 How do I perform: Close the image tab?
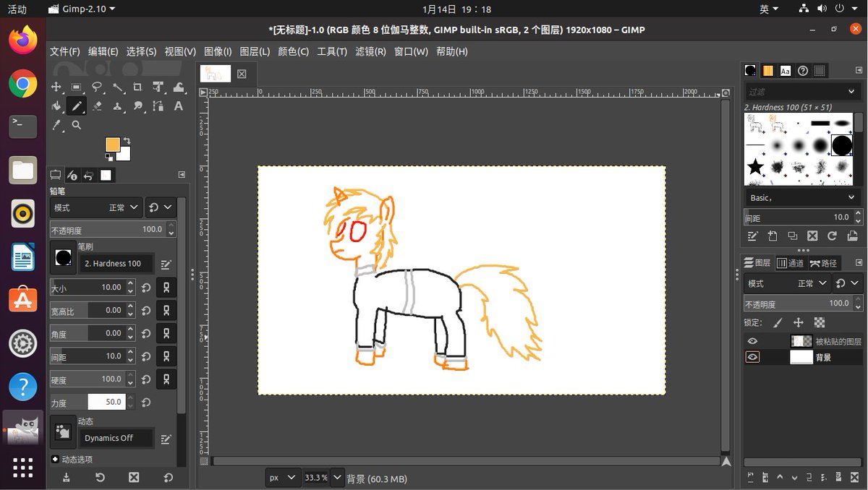tap(242, 74)
